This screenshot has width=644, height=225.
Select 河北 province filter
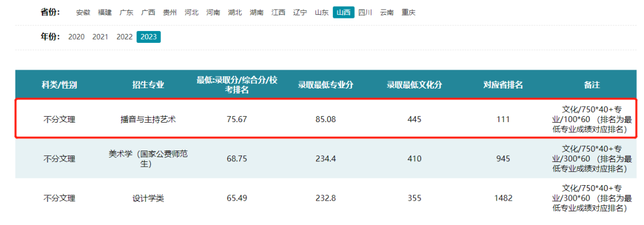191,12
